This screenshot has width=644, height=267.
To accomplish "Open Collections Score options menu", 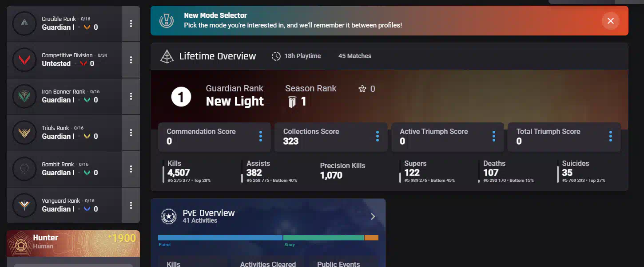I will pos(377,137).
